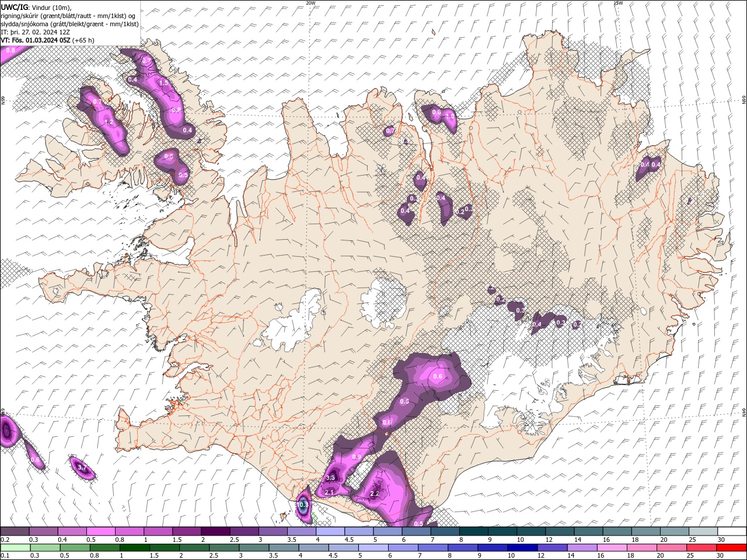The height and width of the screenshot is (560, 747).
Task: Choose the 0.8 swatch in the green rain legend
Action: coord(104,548)
